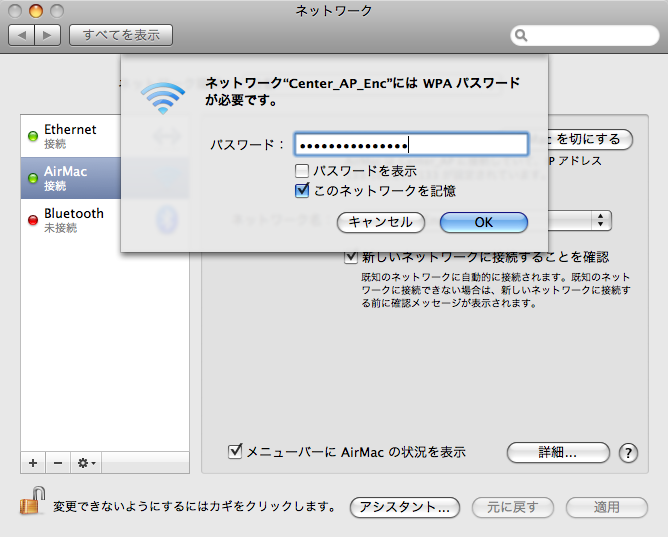Viewport: 668px width, 537px height.
Task: Click the 適用 apply button
Action: (607, 507)
